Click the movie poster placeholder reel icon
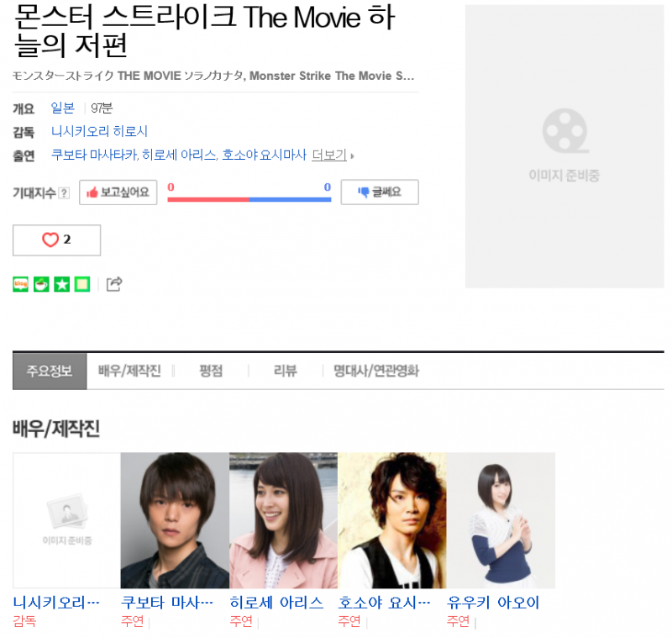Screen dimensions: 672x638 (564, 131)
